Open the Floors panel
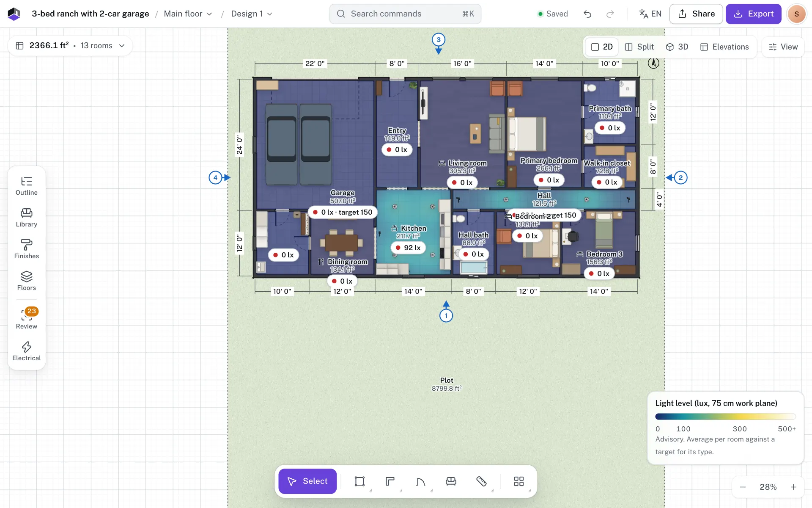The height and width of the screenshot is (508, 812). coord(27,282)
